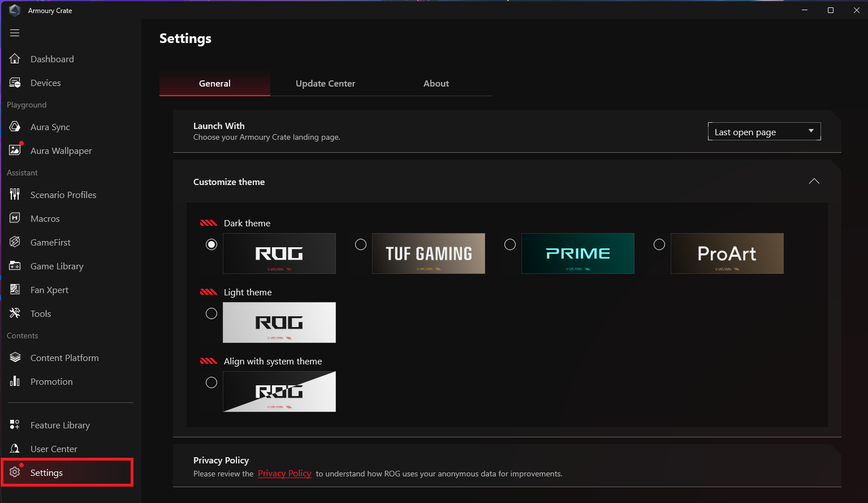Image resolution: width=868 pixels, height=503 pixels.
Task: Click Align with system theme label
Action: pos(273,362)
